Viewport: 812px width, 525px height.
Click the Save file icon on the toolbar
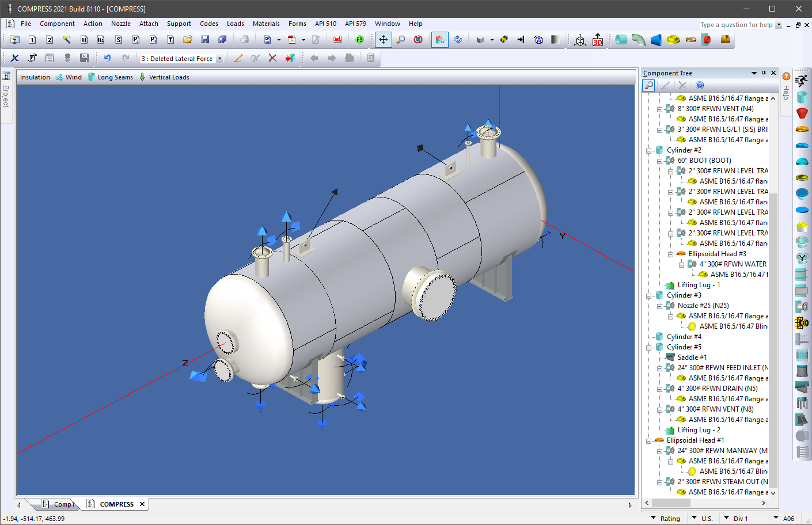point(205,39)
